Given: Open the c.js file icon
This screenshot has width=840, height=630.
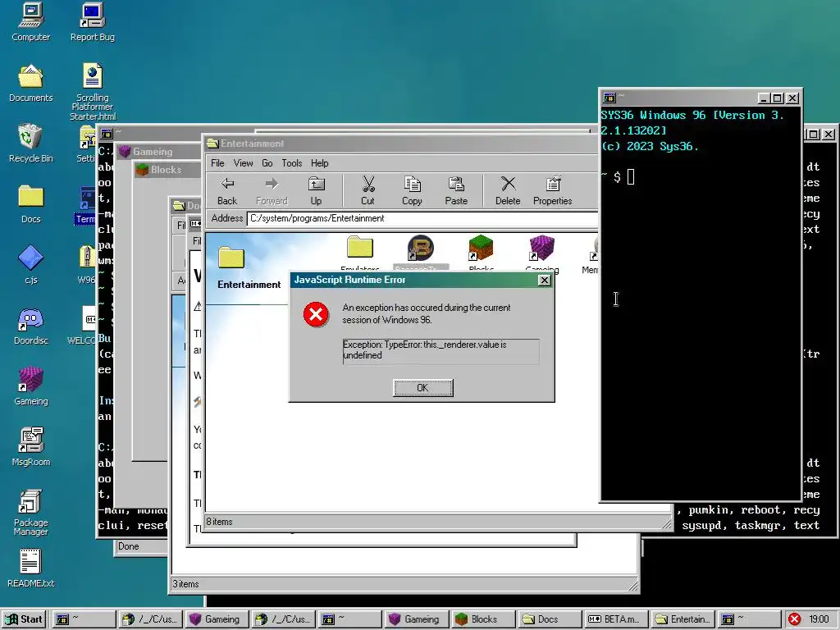Looking at the screenshot, I should (30, 265).
